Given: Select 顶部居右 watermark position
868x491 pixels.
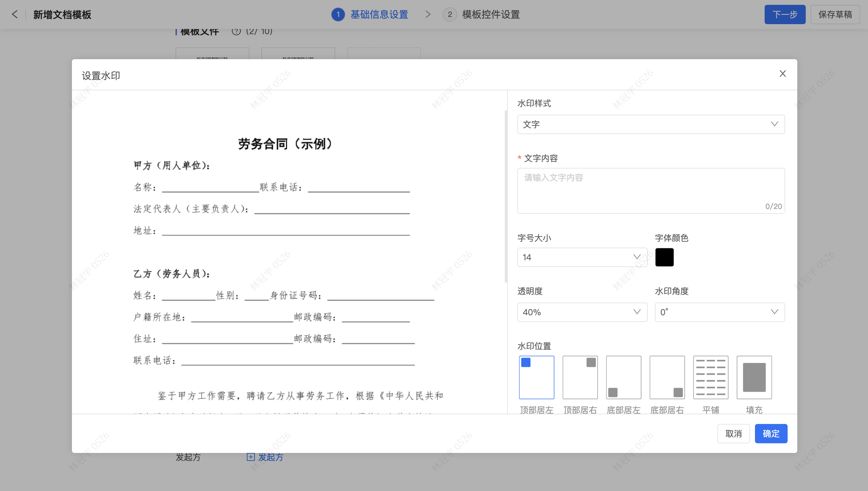Looking at the screenshot, I should pos(580,377).
